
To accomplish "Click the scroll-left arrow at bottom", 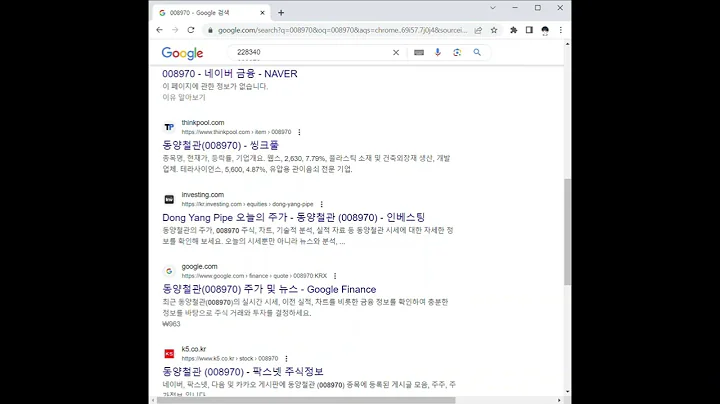I will 153,400.
